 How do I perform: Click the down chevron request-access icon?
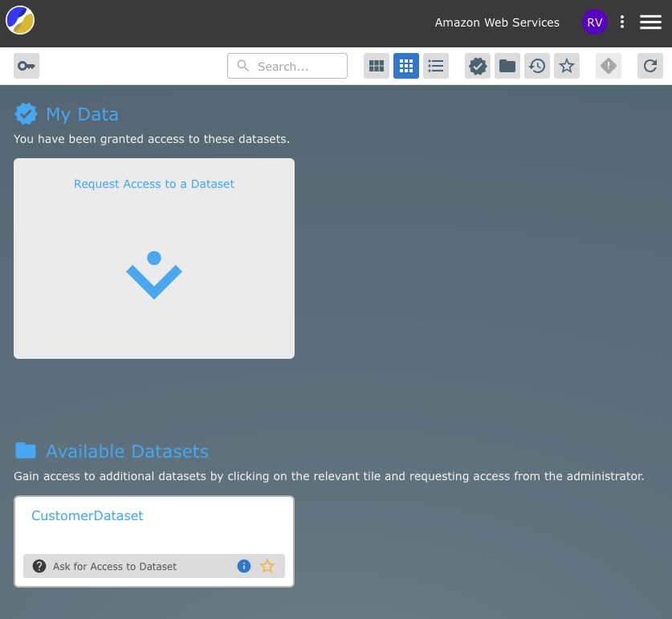pos(154,275)
